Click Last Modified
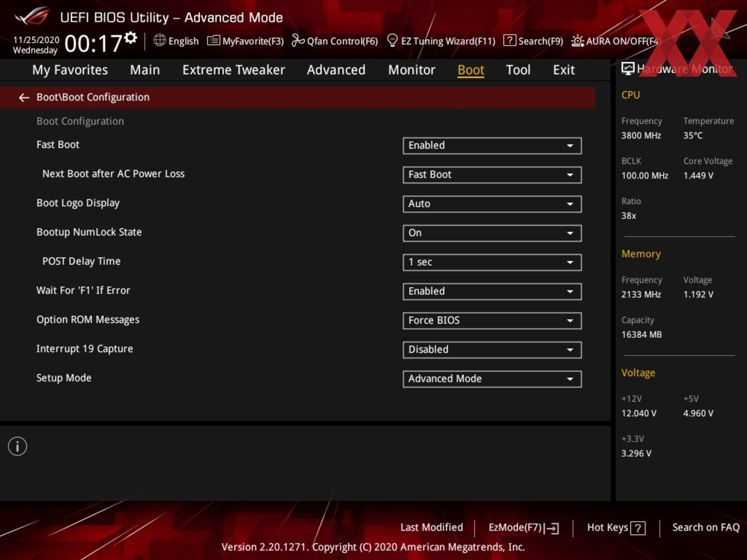 point(432,528)
